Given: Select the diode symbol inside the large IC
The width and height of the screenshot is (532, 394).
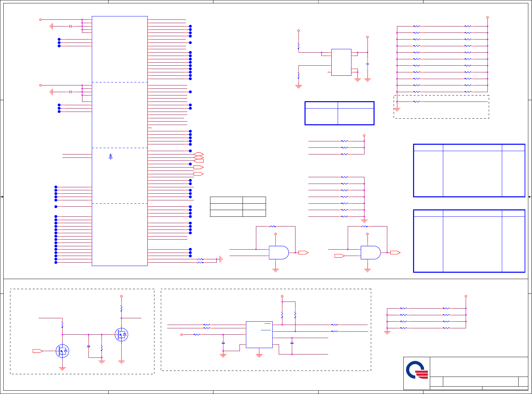Looking at the screenshot, I should pos(111,156).
